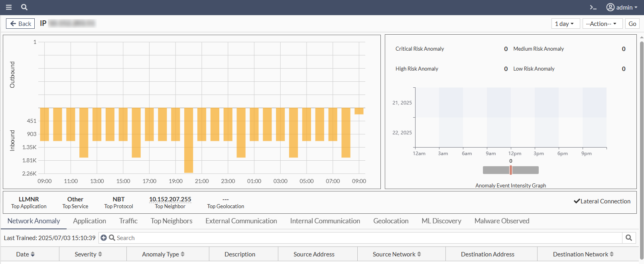Click the add filter plus icon
Viewport: 644px width, 264px height.
tap(104, 238)
